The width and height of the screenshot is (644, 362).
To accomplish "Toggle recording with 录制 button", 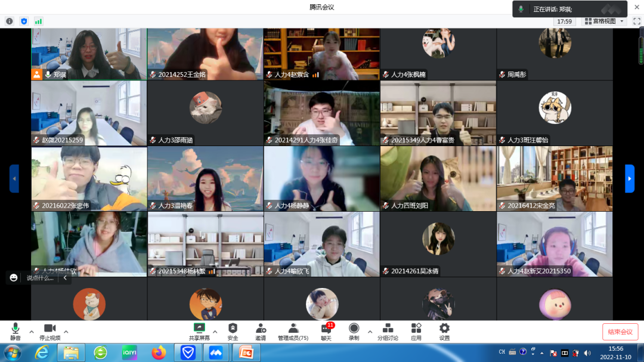I will [354, 331].
